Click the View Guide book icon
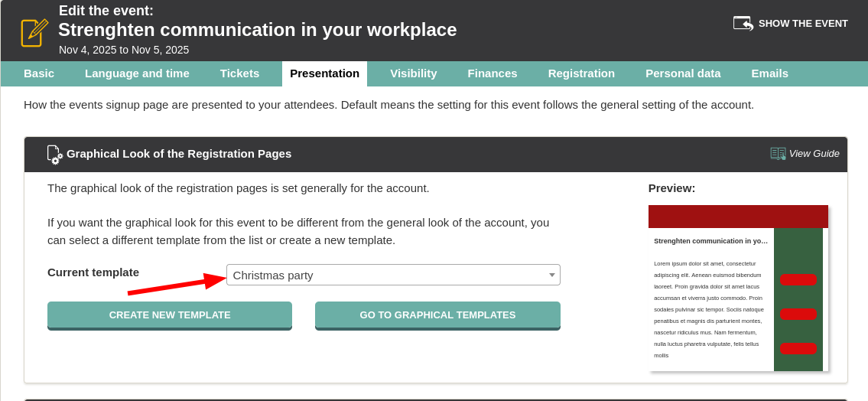 (x=778, y=154)
